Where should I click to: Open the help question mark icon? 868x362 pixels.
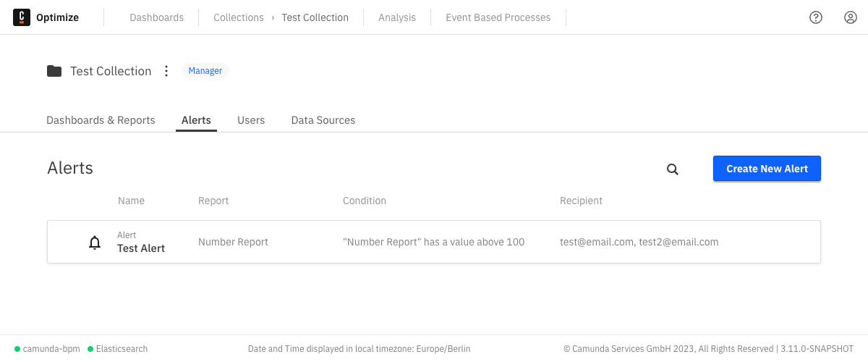click(816, 17)
